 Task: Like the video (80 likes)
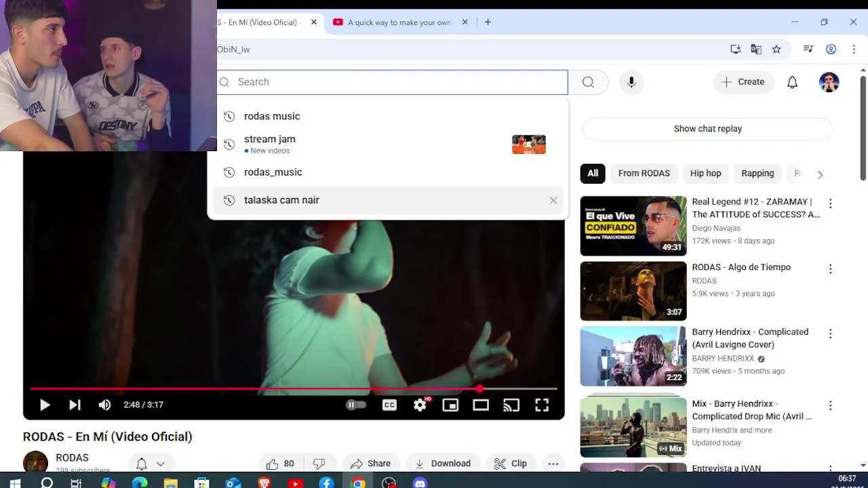pyautogui.click(x=281, y=464)
